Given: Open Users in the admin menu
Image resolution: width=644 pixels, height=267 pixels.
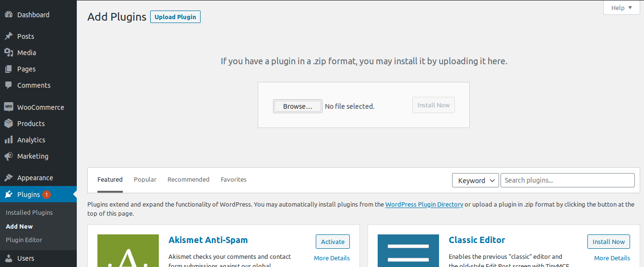Looking at the screenshot, I should tap(38, 258).
